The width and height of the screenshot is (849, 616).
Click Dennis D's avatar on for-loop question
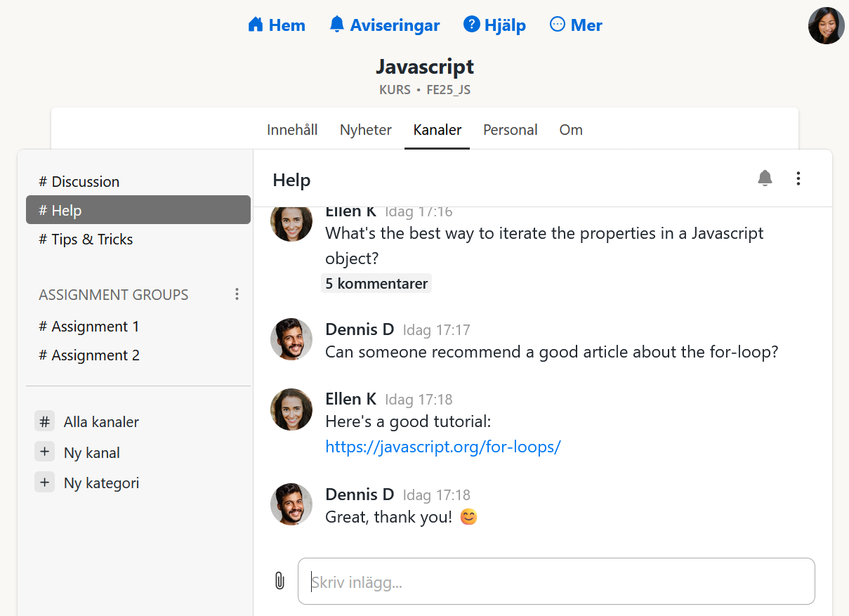point(291,339)
